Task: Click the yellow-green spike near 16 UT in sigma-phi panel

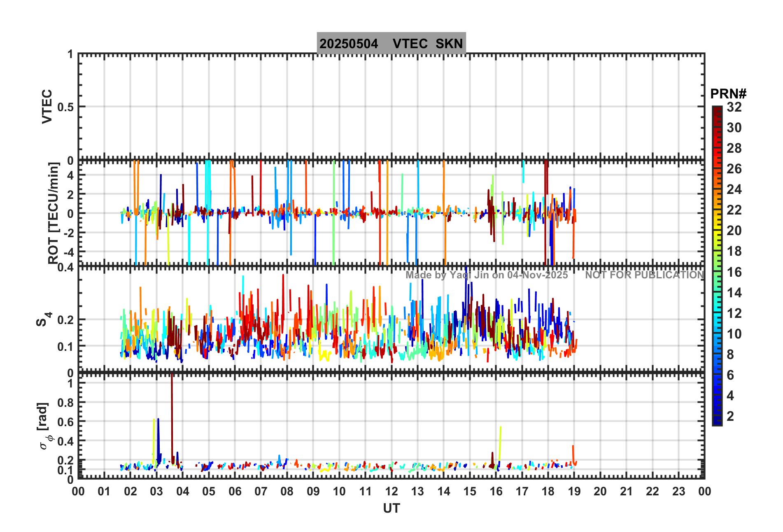Action: click(x=500, y=443)
